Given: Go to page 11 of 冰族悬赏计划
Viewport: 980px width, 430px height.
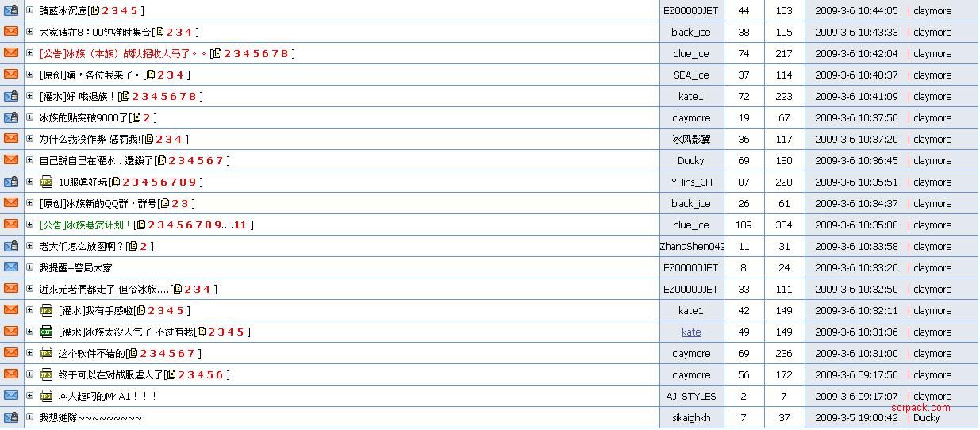Looking at the screenshot, I should 240,225.
